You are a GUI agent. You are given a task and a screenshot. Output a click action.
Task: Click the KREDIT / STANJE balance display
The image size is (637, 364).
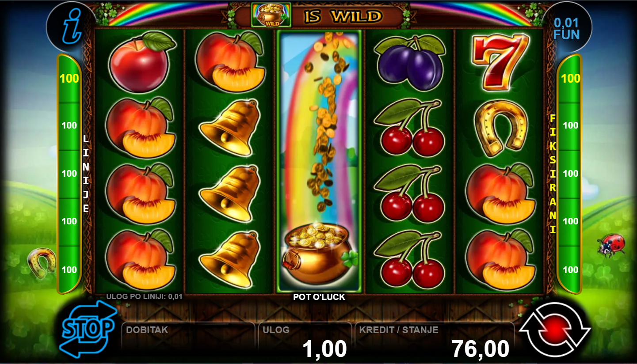(435, 341)
